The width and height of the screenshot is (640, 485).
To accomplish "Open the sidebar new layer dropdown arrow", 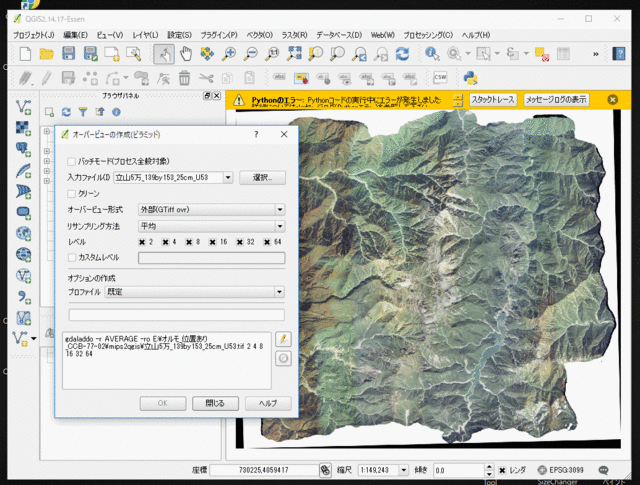I will (34, 338).
